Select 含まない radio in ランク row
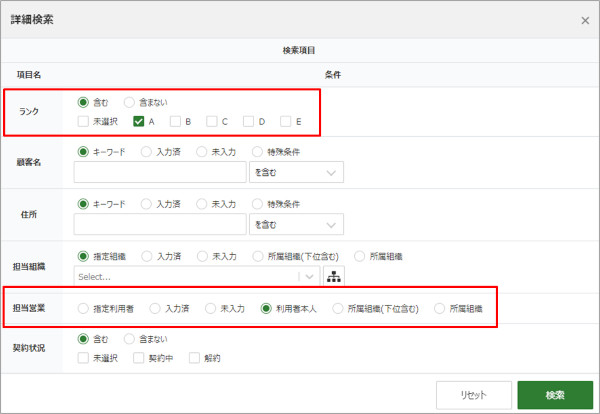Image resolution: width=600 pixels, height=414 pixels. click(x=129, y=103)
